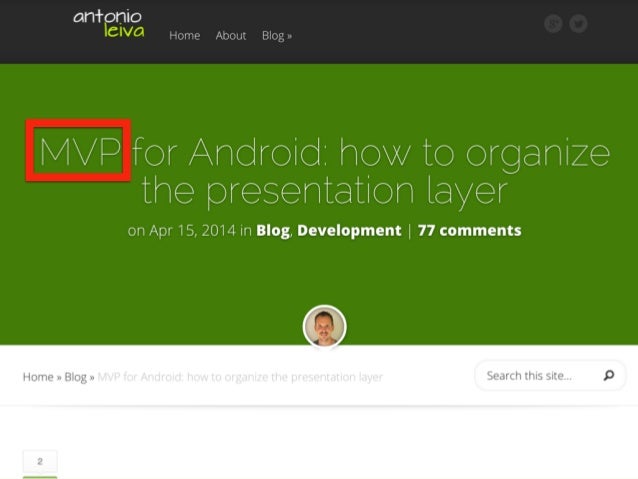Click the share counter box showing 2
The height and width of the screenshot is (479, 638).
40,462
